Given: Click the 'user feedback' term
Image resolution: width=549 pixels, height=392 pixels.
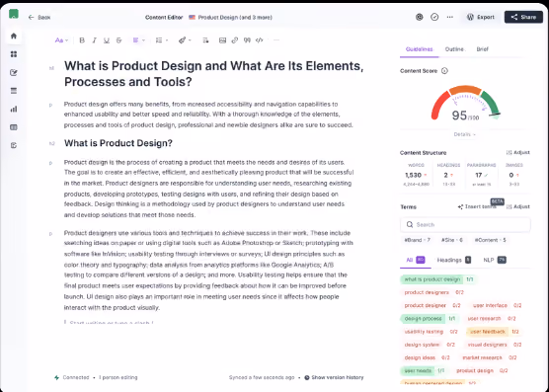Looking at the screenshot, I should click(x=494, y=332).
